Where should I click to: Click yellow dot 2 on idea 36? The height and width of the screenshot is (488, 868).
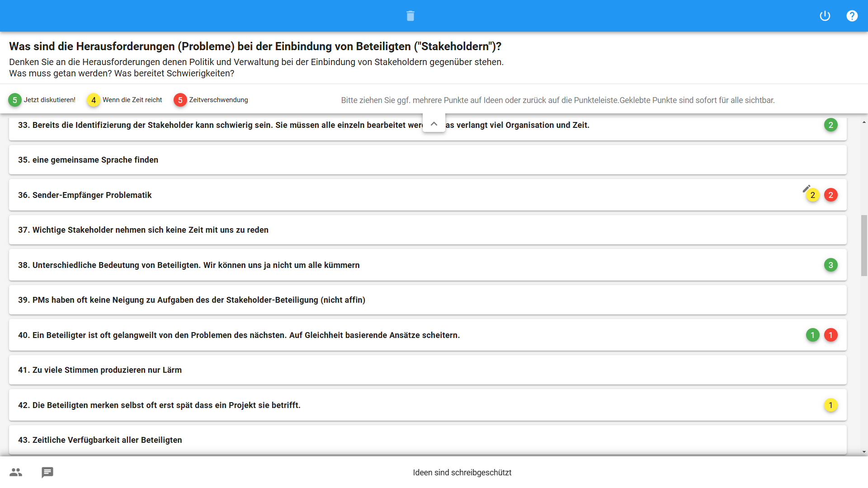coord(813,195)
